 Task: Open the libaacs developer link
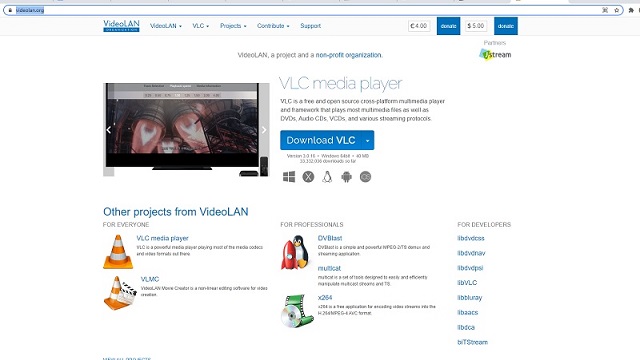(468, 313)
